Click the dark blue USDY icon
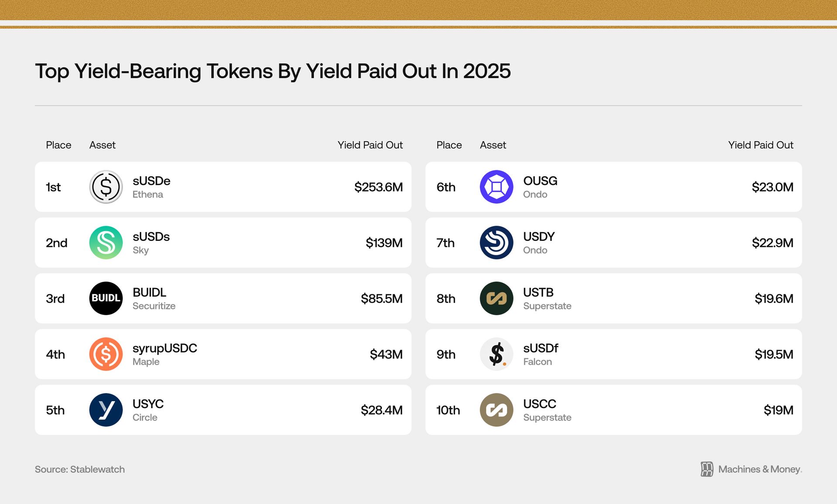The height and width of the screenshot is (504, 837). point(497,243)
